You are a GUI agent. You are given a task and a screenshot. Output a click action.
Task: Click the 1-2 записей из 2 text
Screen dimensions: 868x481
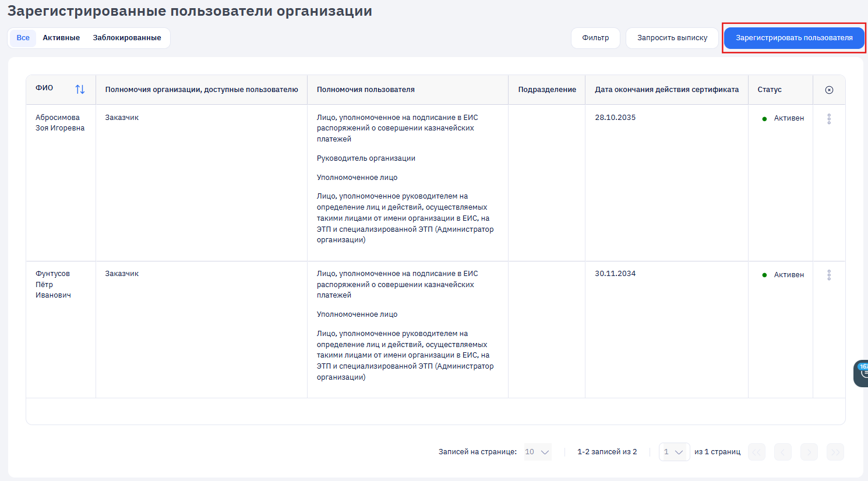[x=607, y=452]
